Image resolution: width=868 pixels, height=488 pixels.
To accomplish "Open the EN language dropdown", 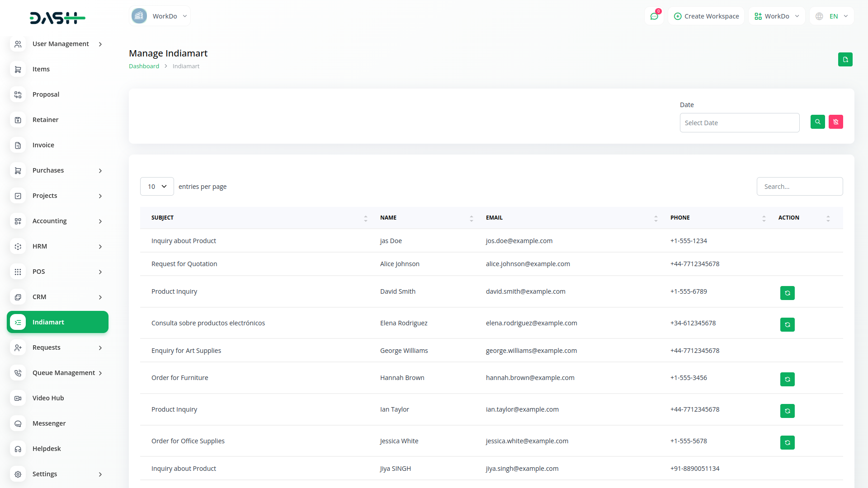I will click(832, 16).
